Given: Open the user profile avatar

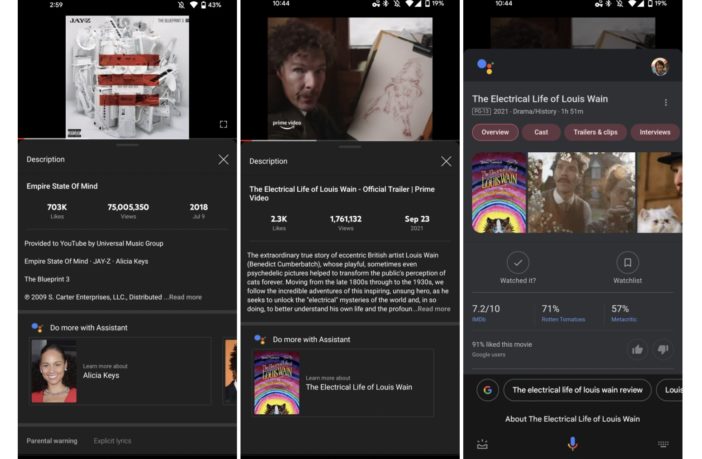Looking at the screenshot, I should click(x=659, y=67).
